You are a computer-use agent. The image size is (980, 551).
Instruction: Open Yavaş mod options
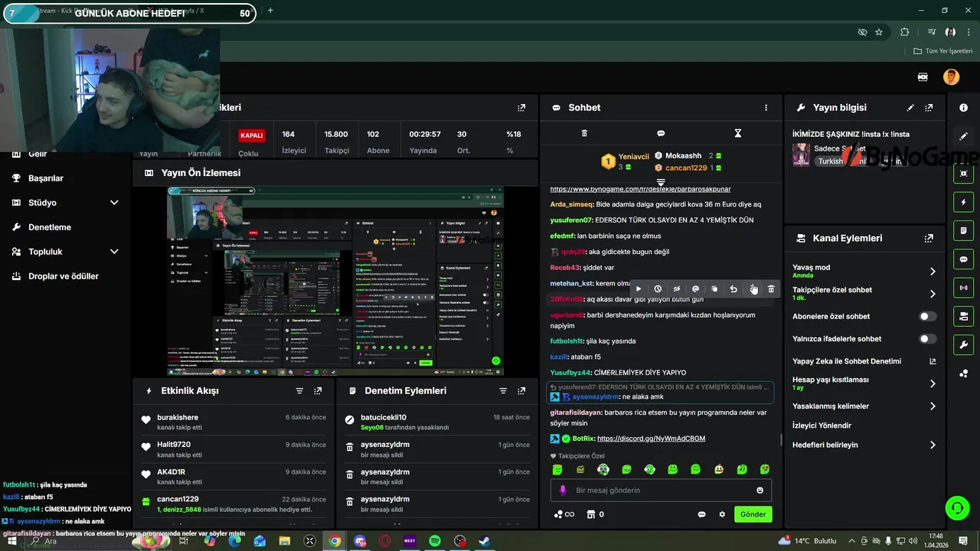click(x=864, y=271)
